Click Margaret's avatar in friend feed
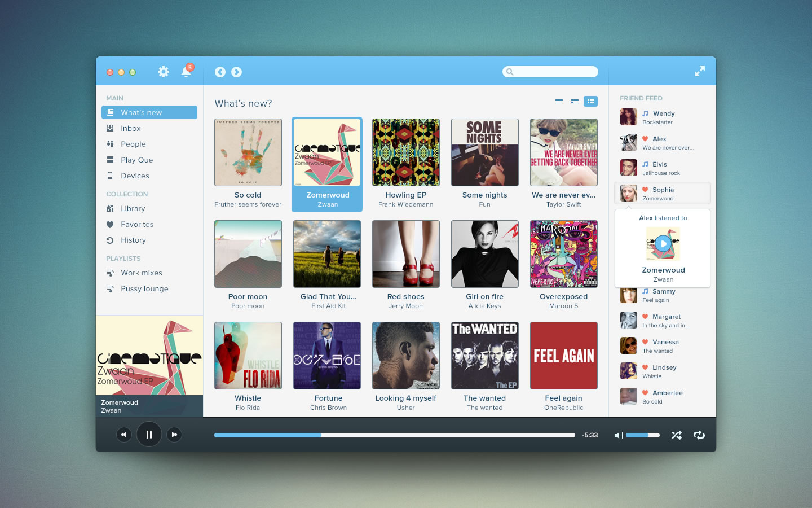The width and height of the screenshot is (812, 508). click(629, 320)
